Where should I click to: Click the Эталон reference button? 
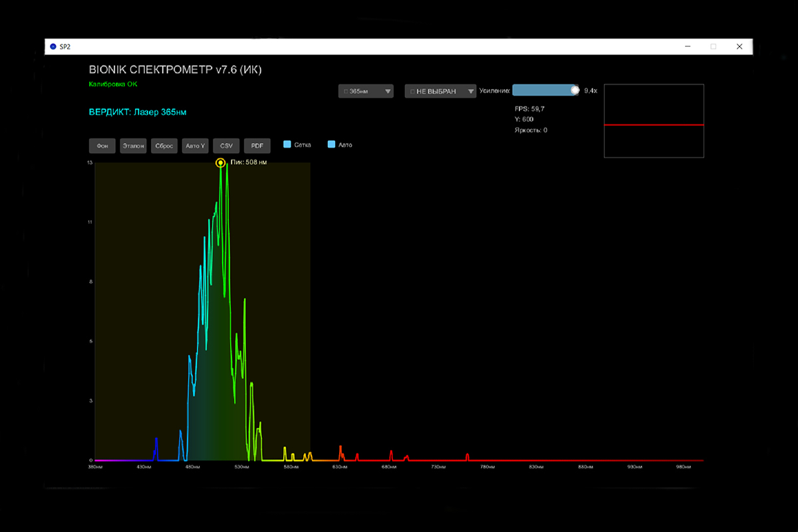click(x=133, y=146)
